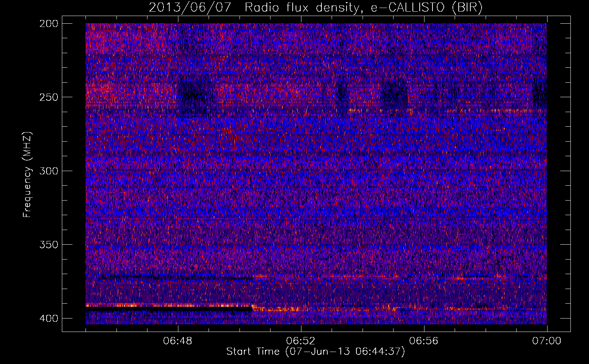Click the 200 frequency tick label
The image size is (589, 364).
point(49,24)
